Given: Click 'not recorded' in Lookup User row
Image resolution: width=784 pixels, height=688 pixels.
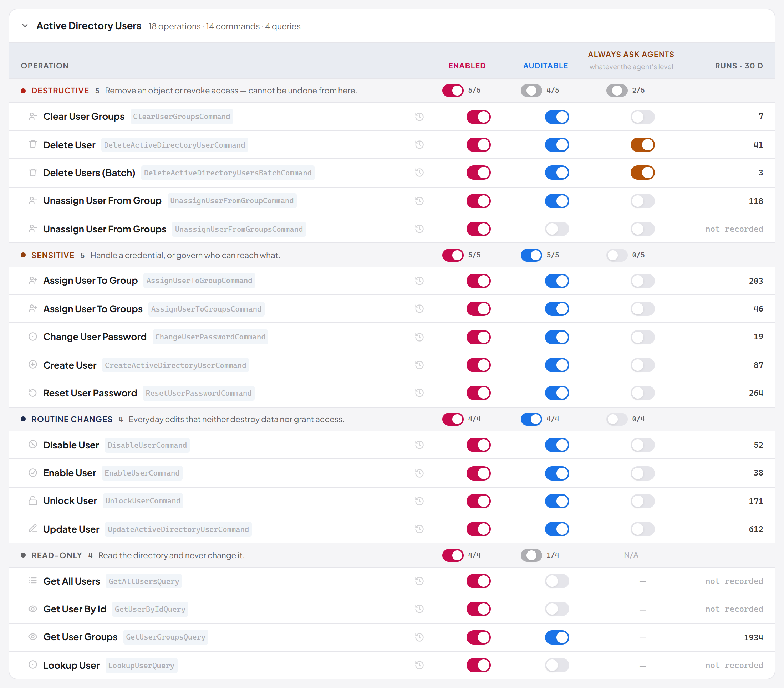Looking at the screenshot, I should click(734, 665).
